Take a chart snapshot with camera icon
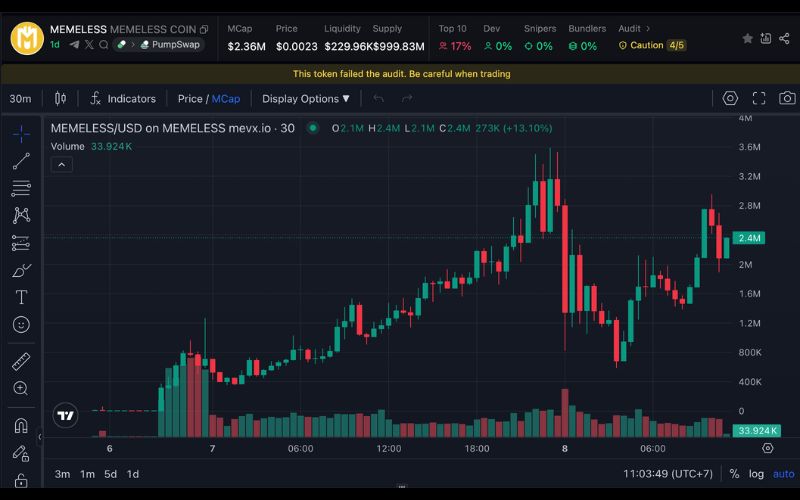This screenshot has height=500, width=800. pos(787,98)
